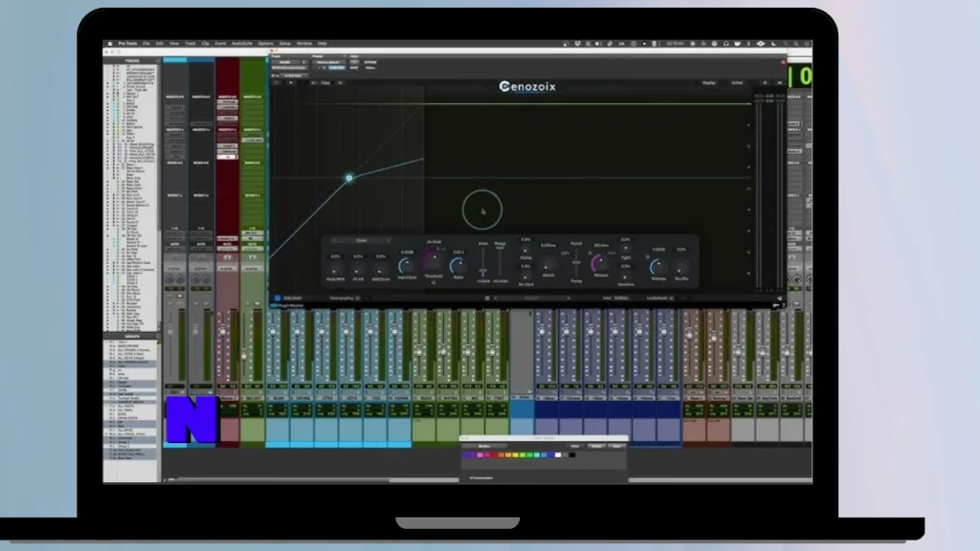Click the Attack knob
The image size is (980, 551).
548,264
